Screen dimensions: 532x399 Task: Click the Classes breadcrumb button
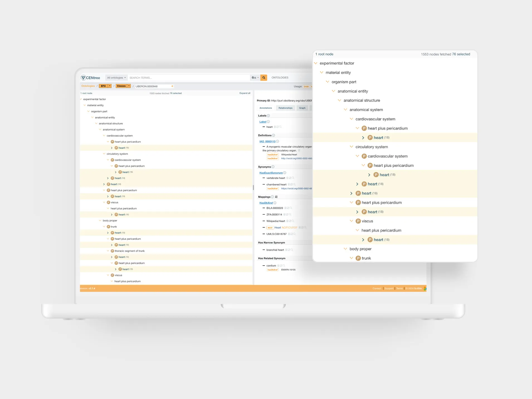click(x=121, y=86)
